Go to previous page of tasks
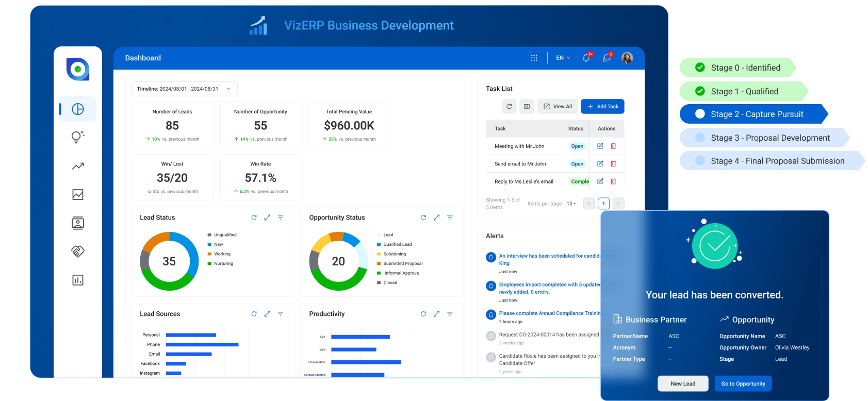Image resolution: width=868 pixels, height=401 pixels. 589,204
